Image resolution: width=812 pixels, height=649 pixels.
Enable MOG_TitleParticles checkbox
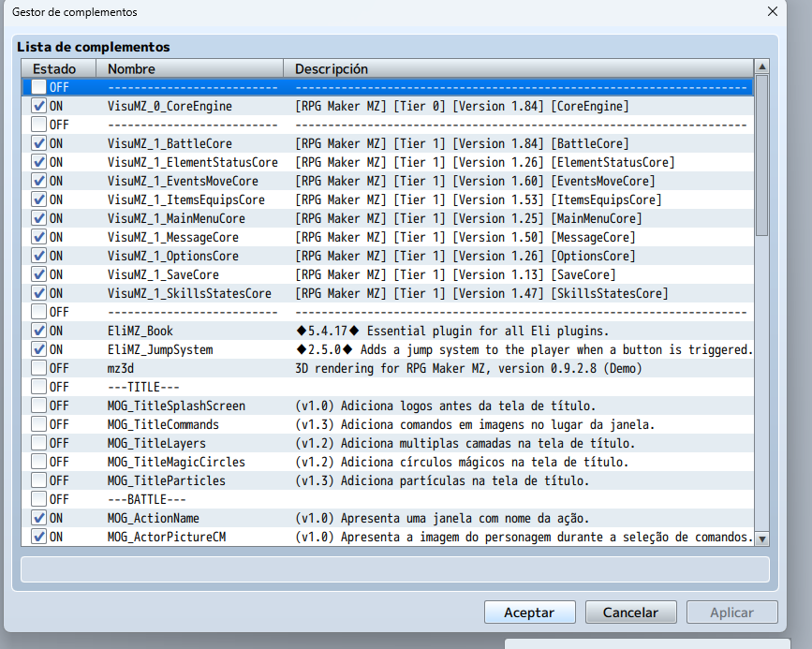tap(38, 480)
